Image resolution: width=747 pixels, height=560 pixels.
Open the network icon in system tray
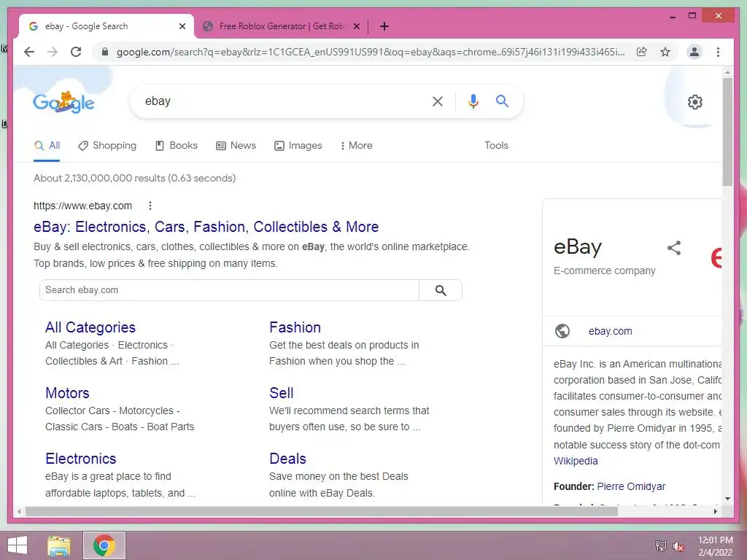660,545
